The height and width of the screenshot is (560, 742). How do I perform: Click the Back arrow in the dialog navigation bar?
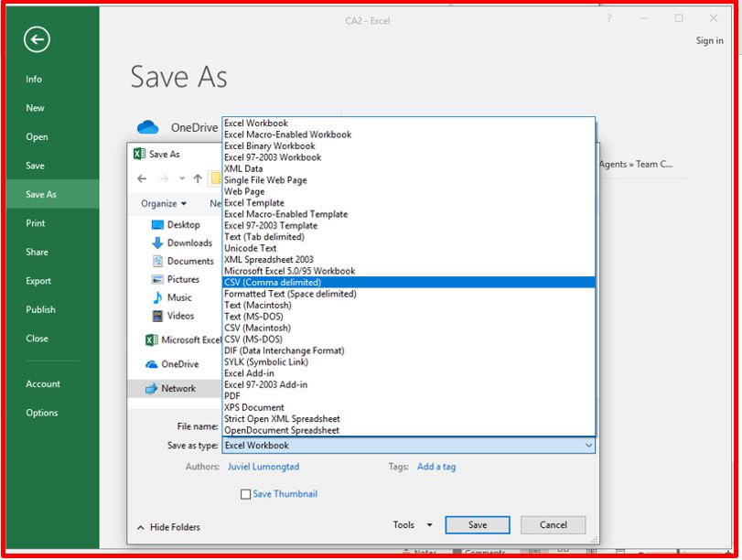(142, 178)
